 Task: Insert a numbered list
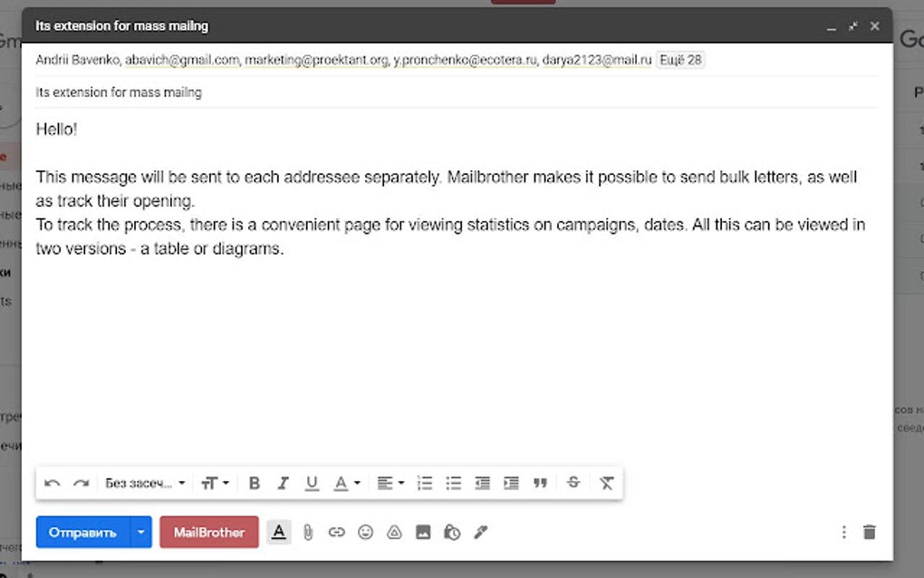click(424, 483)
